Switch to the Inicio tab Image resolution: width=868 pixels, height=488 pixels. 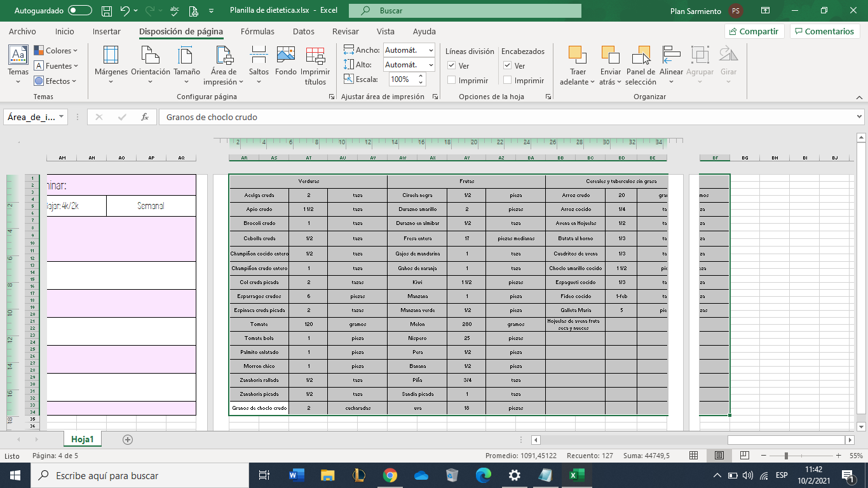pos(64,31)
